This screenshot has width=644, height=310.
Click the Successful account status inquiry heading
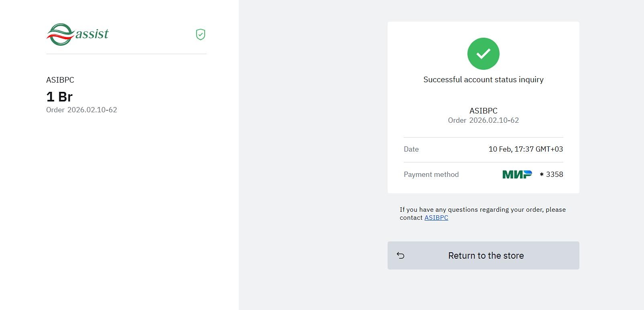point(483,79)
